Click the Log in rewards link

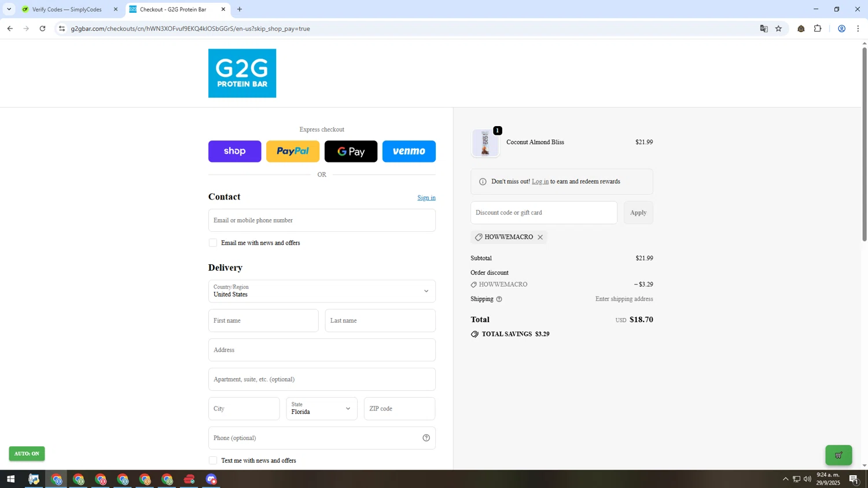pos(540,182)
